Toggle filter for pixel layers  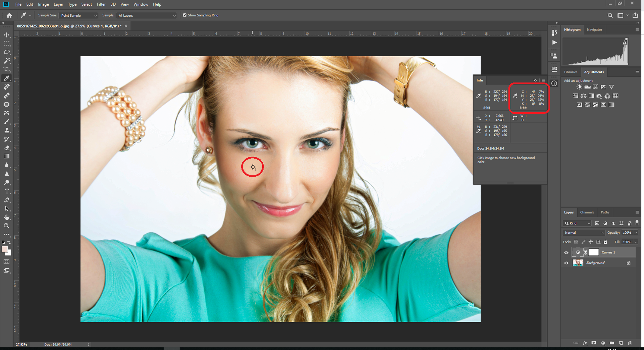pos(597,223)
